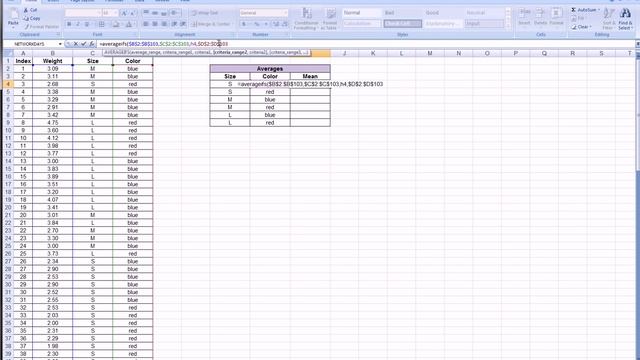640x360 pixels.
Task: Toggle Underline formatting
Action: [87, 24]
